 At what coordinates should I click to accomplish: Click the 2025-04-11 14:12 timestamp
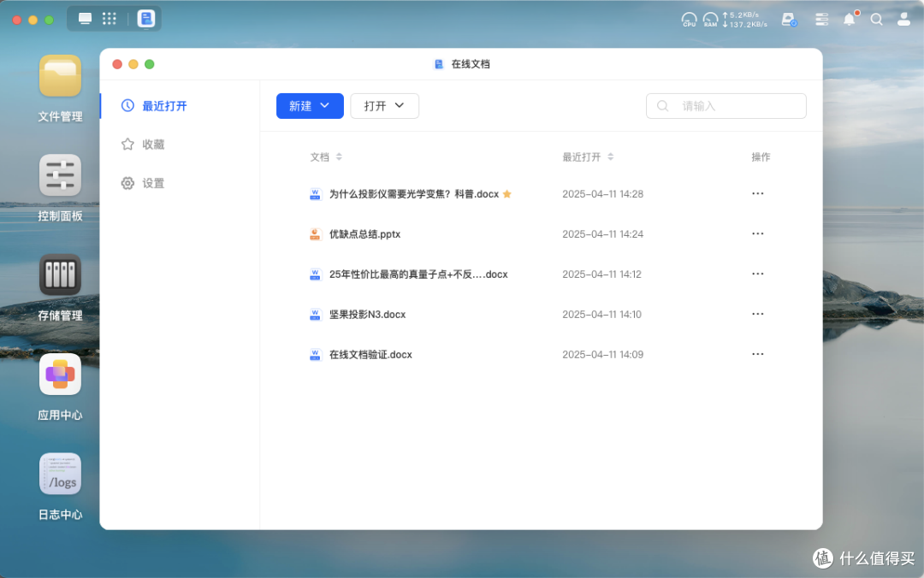coord(601,274)
